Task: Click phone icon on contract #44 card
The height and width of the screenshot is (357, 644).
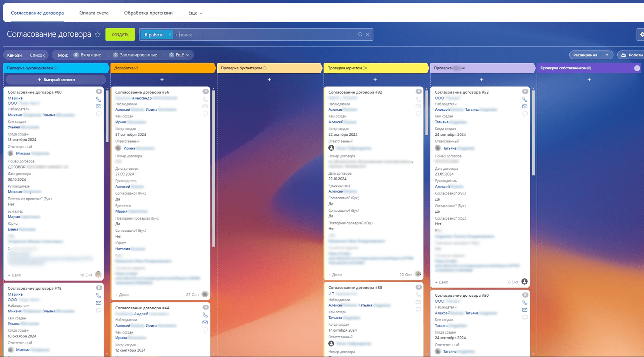Action: (205, 315)
